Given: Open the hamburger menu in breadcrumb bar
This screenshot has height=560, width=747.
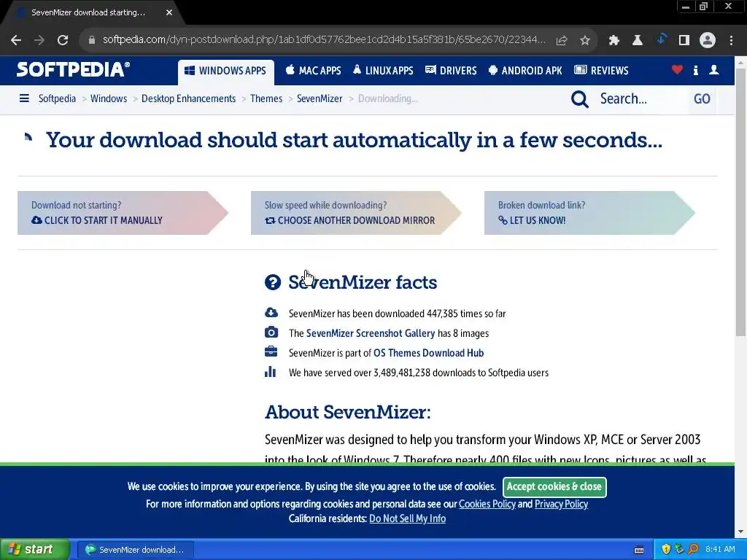Looking at the screenshot, I should [x=24, y=98].
